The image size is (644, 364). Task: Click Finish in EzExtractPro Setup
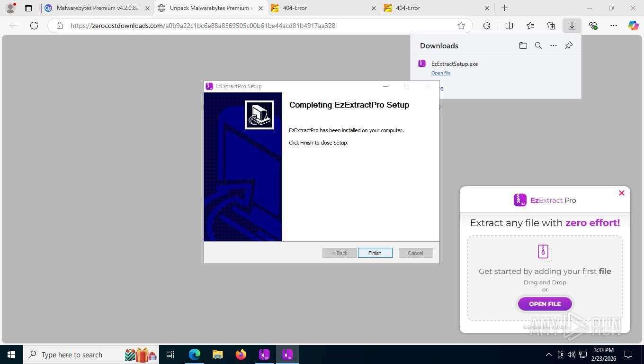[375, 253]
